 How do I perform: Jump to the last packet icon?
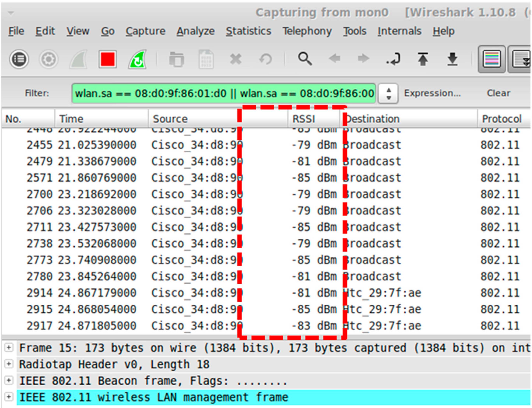(x=452, y=59)
